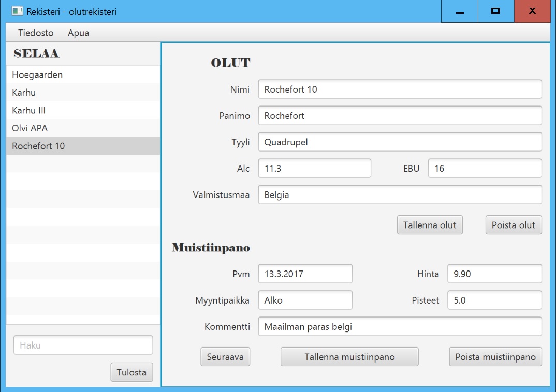Click the Hinta field showing 9.90
This screenshot has width=556, height=392.
[495, 274]
